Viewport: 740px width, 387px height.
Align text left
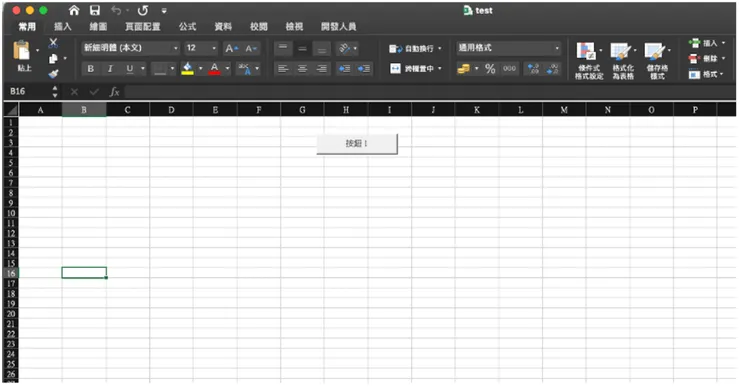tap(283, 69)
